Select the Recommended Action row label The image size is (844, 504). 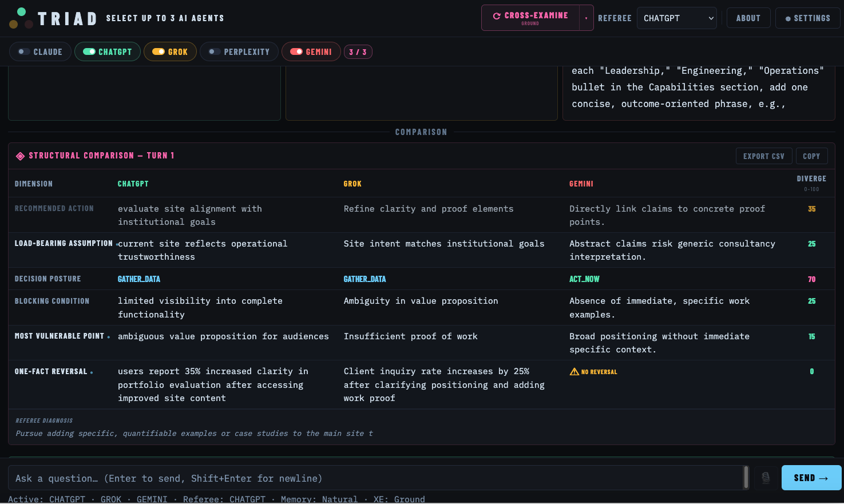[54, 208]
